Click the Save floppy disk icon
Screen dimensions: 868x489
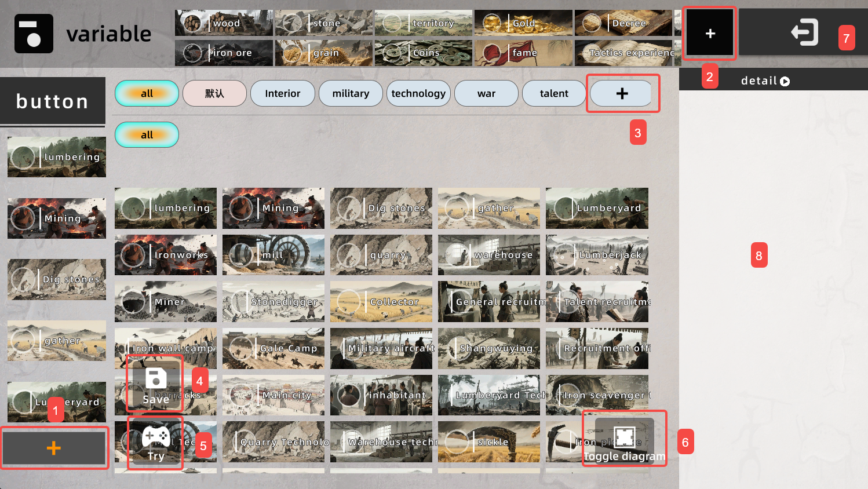click(x=155, y=379)
